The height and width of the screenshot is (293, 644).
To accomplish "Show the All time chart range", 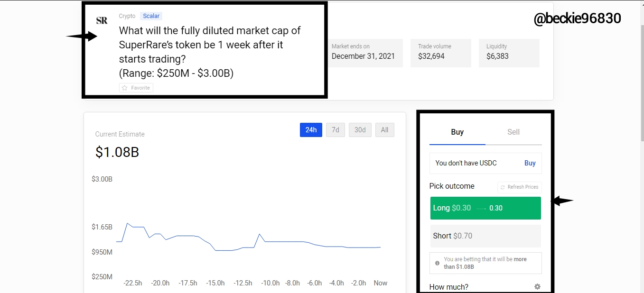I will point(385,130).
